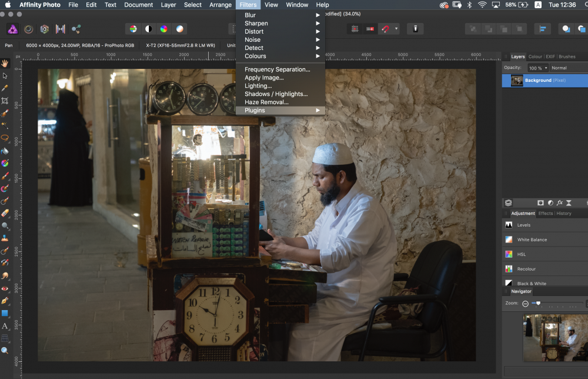Switch to the Liquify Persona
This screenshot has width=588, height=379.
coord(28,29)
